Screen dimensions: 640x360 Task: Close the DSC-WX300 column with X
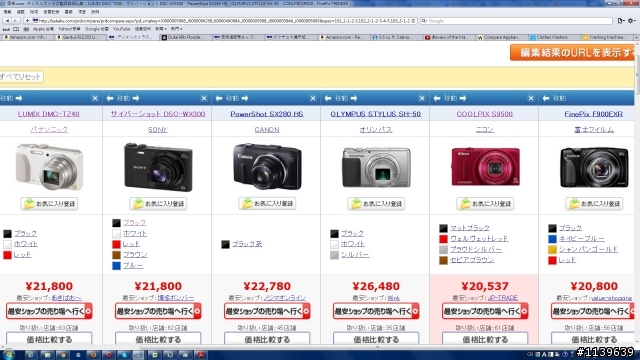click(x=204, y=98)
